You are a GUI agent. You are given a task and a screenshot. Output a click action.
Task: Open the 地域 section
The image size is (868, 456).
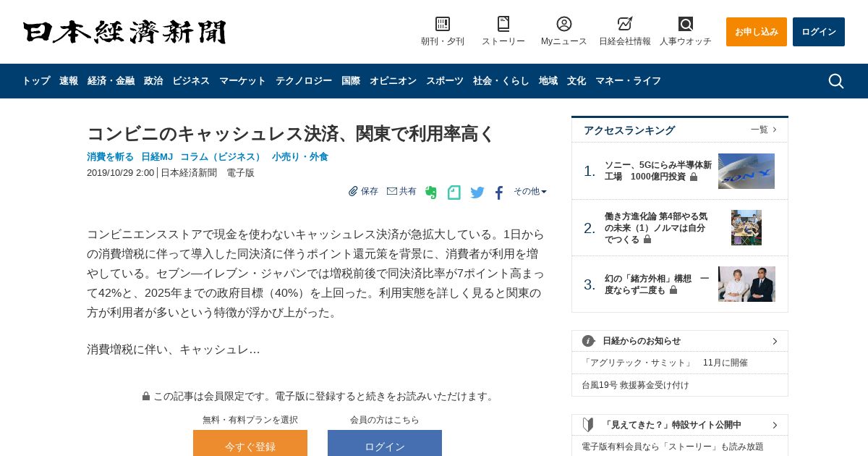tap(548, 81)
